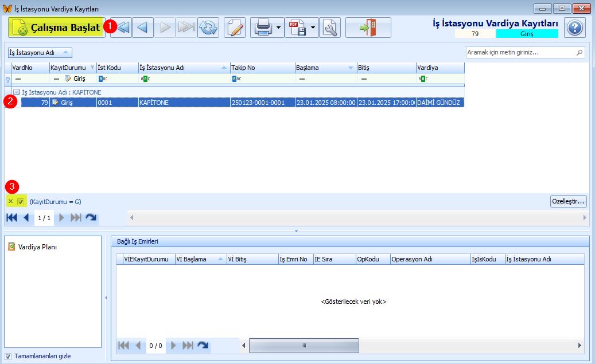Click the search magnifier icon
595x364 pixels.
pyautogui.click(x=580, y=52)
